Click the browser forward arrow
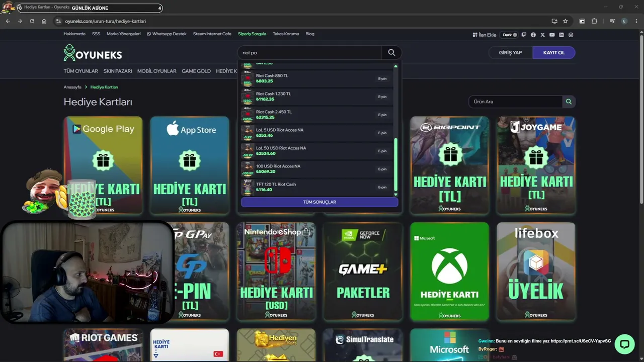This screenshot has width=644, height=362. (x=20, y=21)
